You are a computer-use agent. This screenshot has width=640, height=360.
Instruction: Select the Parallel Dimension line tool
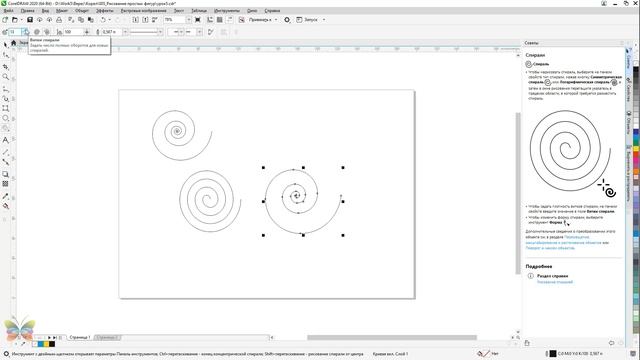[x=5, y=151]
